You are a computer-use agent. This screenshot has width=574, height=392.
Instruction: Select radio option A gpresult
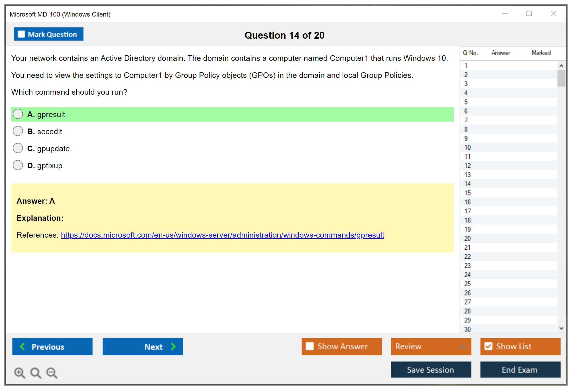tap(18, 114)
